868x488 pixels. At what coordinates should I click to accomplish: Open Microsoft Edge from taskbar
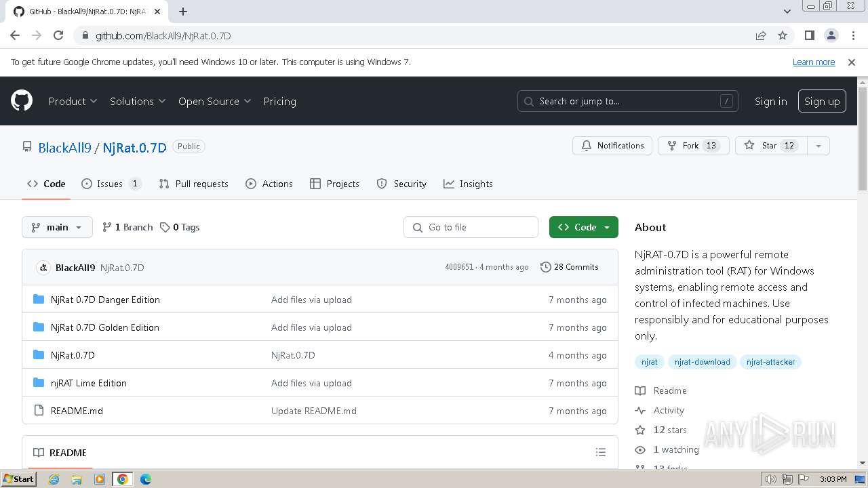[x=145, y=479]
